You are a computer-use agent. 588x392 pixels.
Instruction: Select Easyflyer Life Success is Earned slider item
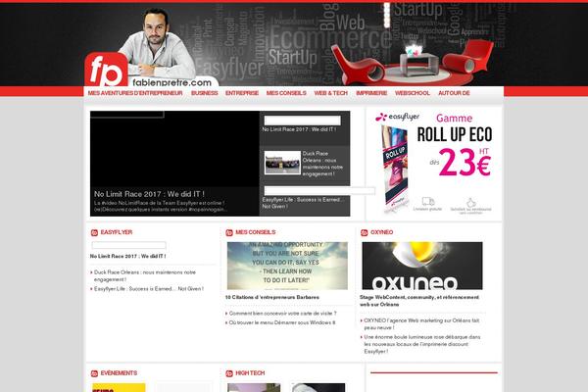click(x=305, y=201)
